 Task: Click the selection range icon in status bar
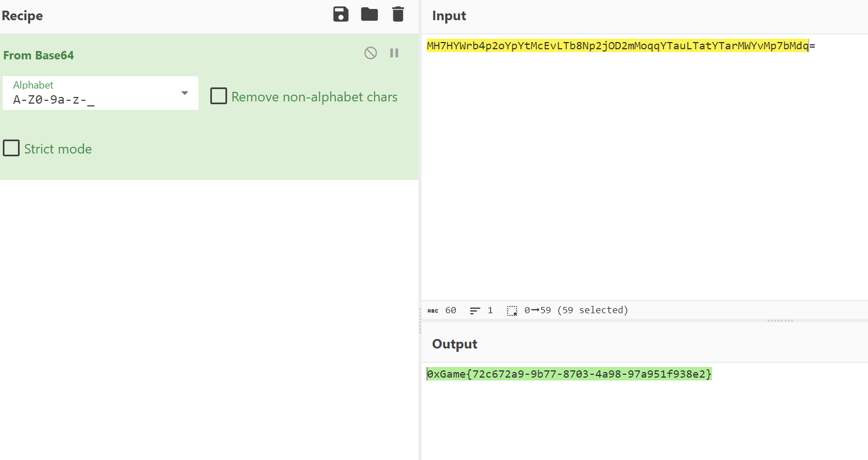click(x=512, y=310)
